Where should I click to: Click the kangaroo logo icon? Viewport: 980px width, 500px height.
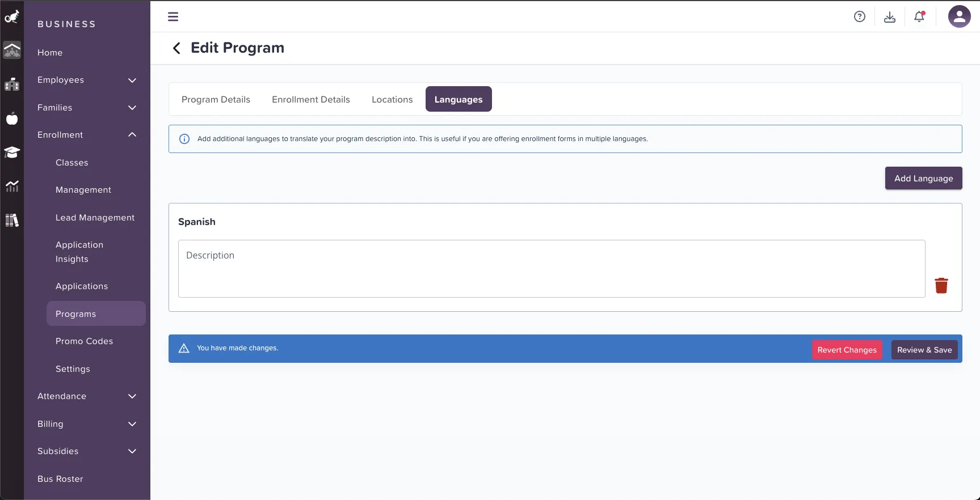click(x=12, y=17)
